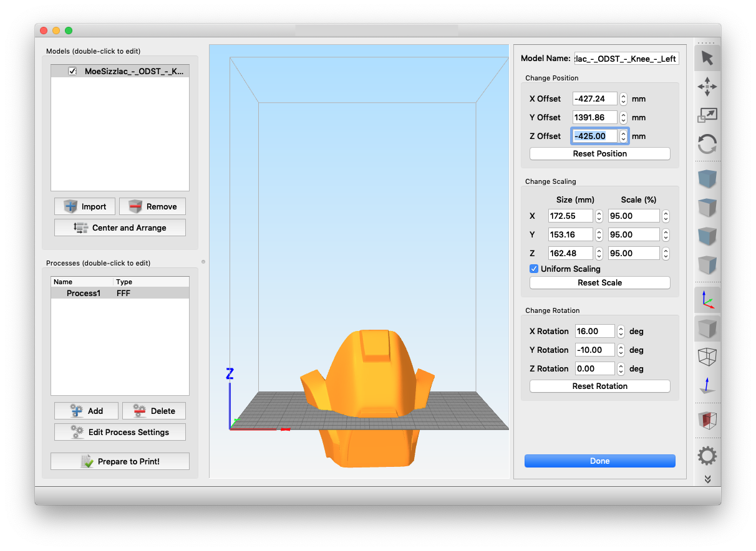Click the Remove model button
756x551 pixels.
click(x=152, y=206)
